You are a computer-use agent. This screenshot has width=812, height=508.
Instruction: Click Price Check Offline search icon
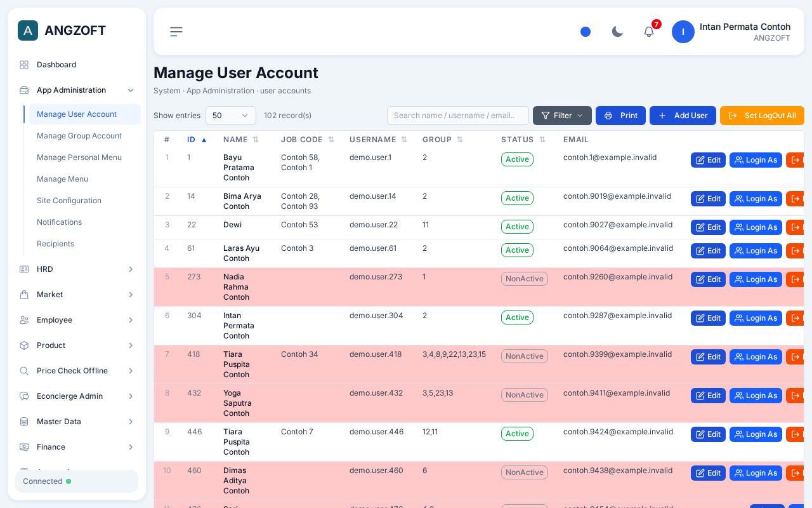[x=24, y=371]
